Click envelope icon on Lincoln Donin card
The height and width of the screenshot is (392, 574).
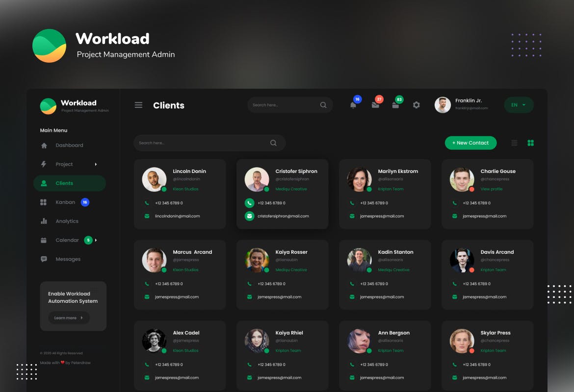pos(147,216)
